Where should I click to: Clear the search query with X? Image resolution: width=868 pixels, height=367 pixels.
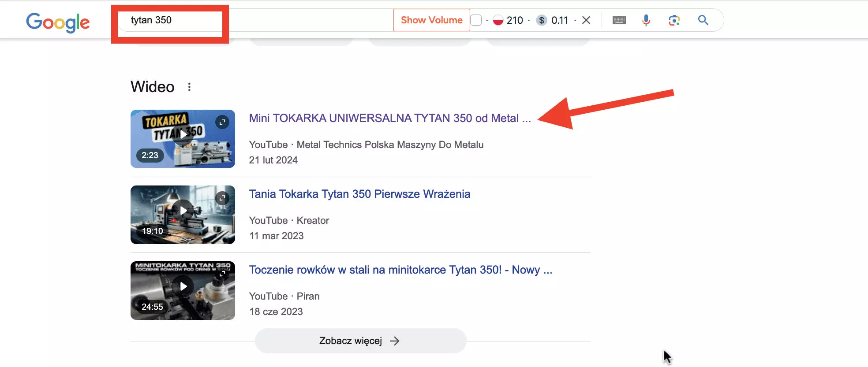pyautogui.click(x=586, y=20)
